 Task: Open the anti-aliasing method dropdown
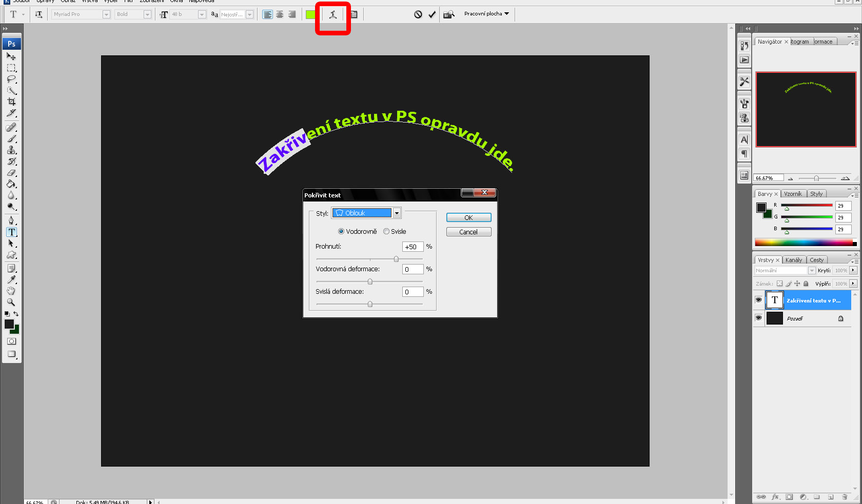pyautogui.click(x=249, y=14)
